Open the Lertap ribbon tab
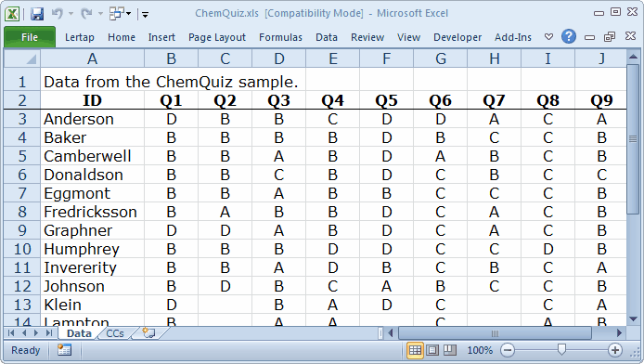Image resolution: width=644 pixels, height=364 pixels. click(x=79, y=37)
